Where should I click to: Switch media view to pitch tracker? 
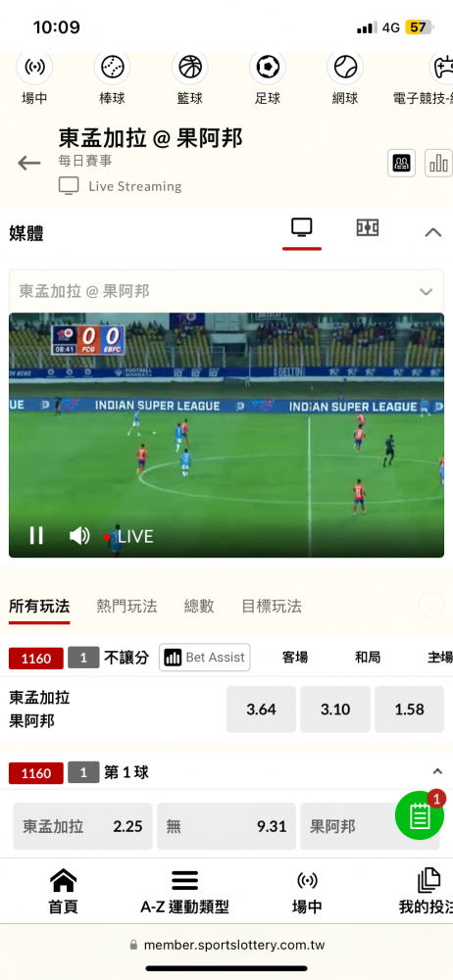click(368, 228)
